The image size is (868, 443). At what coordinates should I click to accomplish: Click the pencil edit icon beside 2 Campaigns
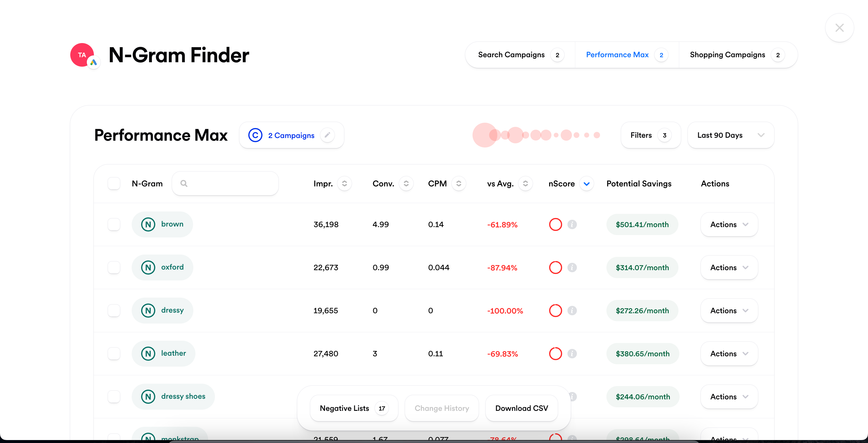tap(327, 135)
